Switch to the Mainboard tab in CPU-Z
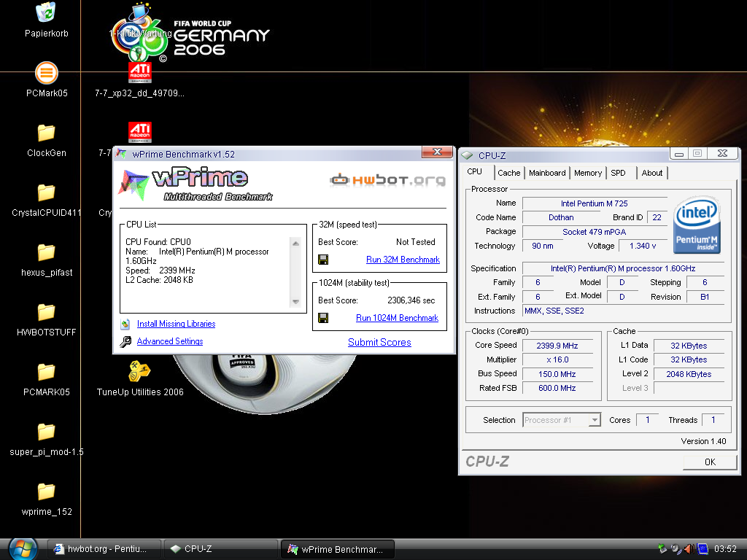 click(547, 173)
